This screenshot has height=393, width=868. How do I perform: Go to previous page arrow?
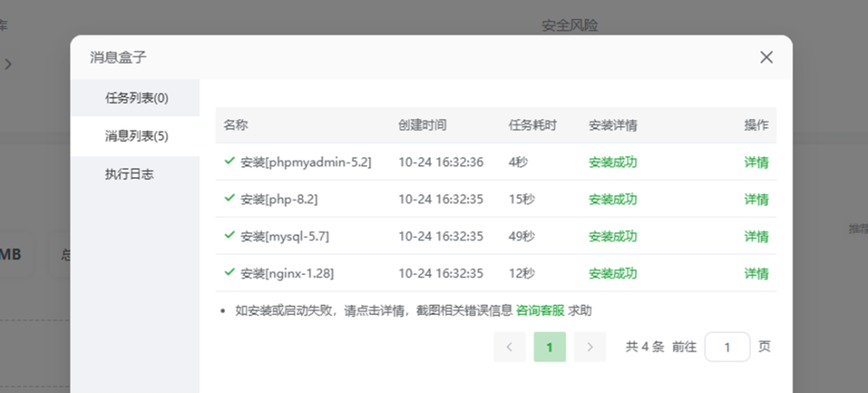point(509,346)
